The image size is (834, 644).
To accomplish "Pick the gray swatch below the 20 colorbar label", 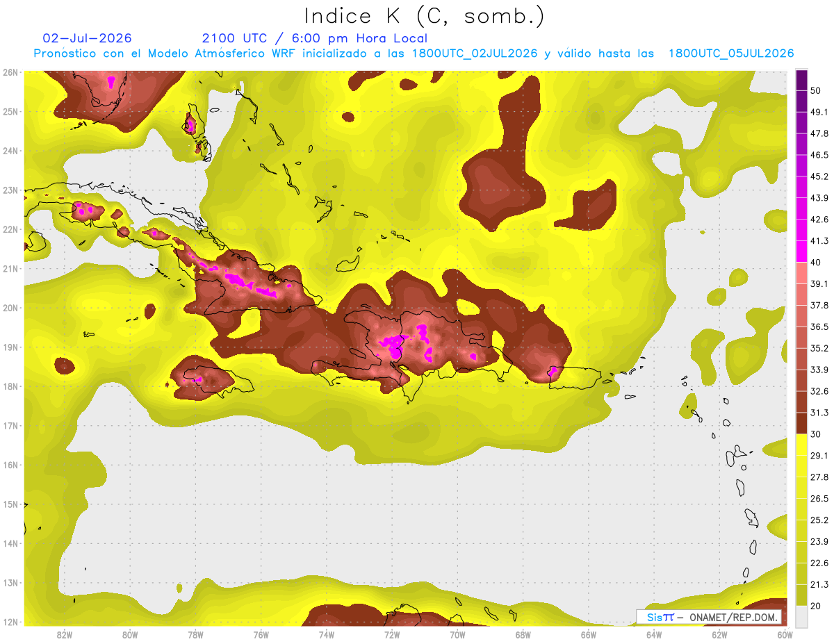I will pyautogui.click(x=801, y=616).
